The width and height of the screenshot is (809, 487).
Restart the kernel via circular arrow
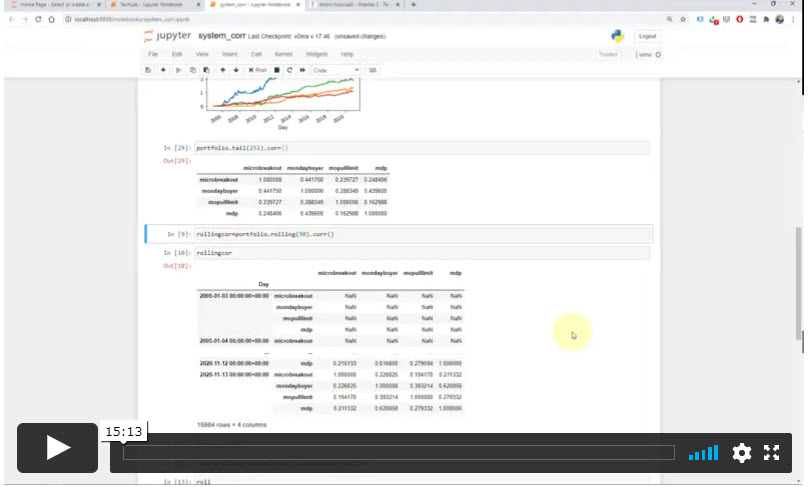click(289, 70)
